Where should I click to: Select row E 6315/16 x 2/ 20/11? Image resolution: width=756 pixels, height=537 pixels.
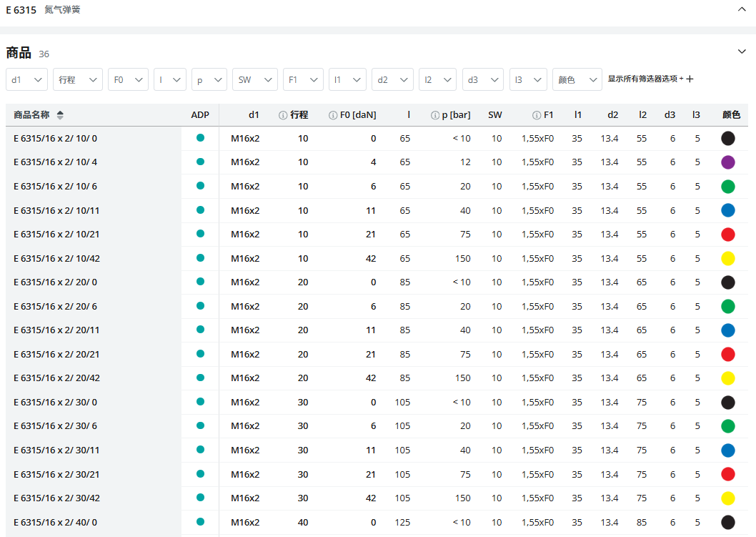coord(377,330)
